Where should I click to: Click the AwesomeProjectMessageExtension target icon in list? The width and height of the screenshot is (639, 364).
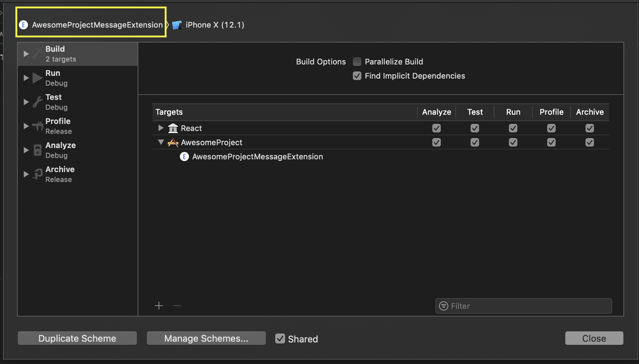tap(184, 156)
